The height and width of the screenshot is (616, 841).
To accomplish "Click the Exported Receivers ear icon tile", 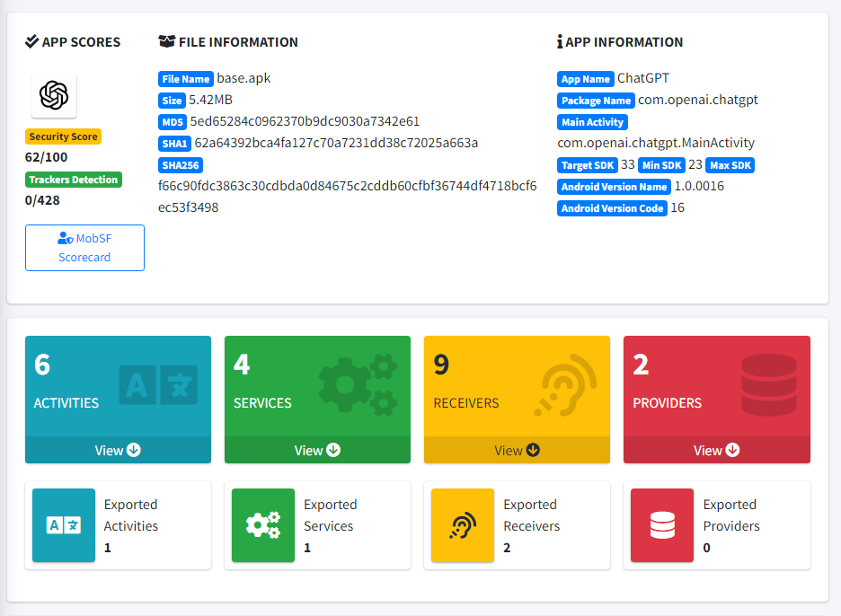I will [x=463, y=525].
